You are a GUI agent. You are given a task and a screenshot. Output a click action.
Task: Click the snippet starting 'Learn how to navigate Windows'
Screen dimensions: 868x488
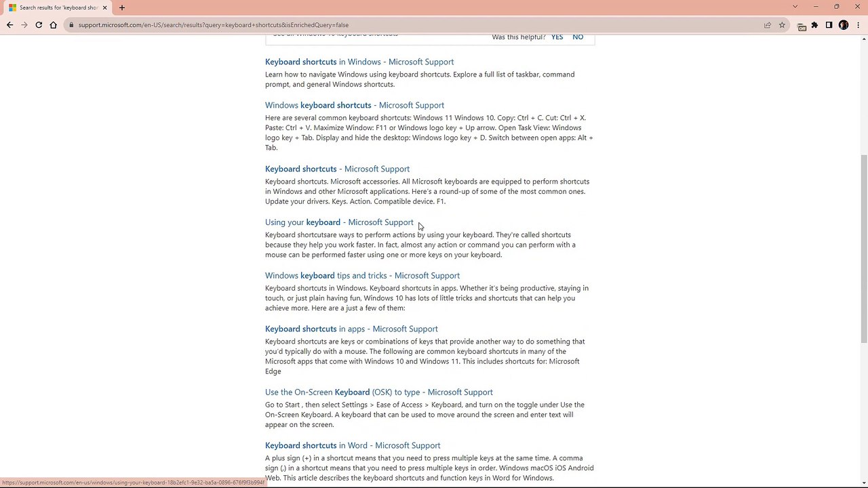tap(420, 79)
